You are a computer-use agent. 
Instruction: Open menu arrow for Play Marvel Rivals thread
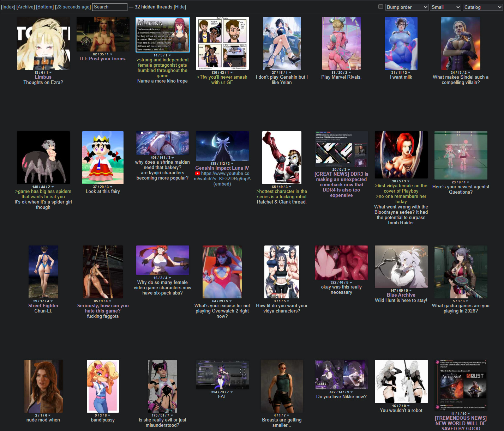point(349,73)
